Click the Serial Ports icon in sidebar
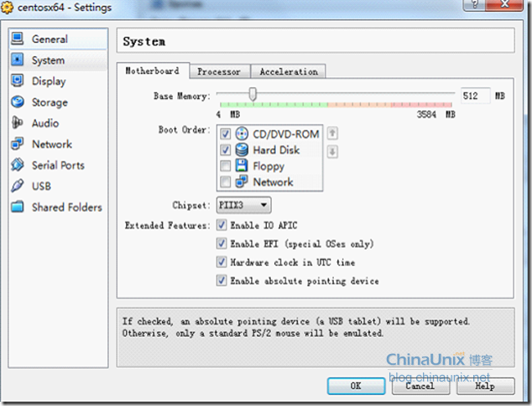 click(x=18, y=165)
